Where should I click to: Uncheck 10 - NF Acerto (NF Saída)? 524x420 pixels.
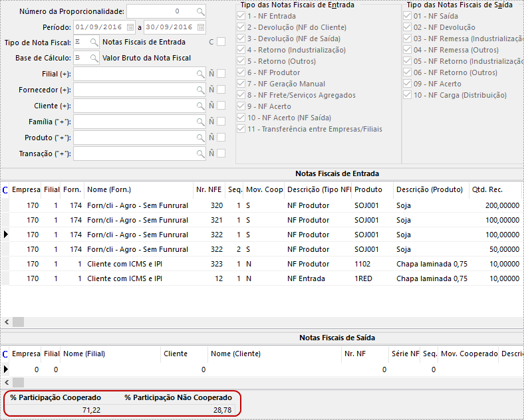241,118
